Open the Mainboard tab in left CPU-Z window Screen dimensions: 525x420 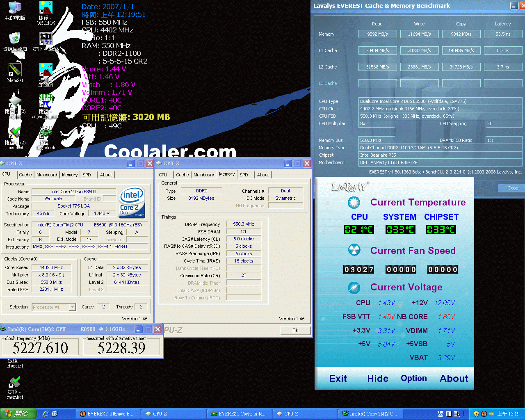[x=47, y=175]
